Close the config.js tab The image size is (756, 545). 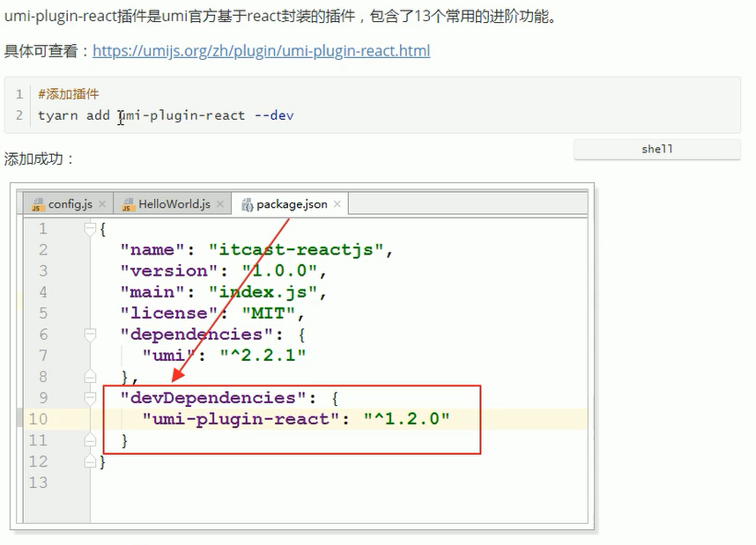pyautogui.click(x=102, y=204)
